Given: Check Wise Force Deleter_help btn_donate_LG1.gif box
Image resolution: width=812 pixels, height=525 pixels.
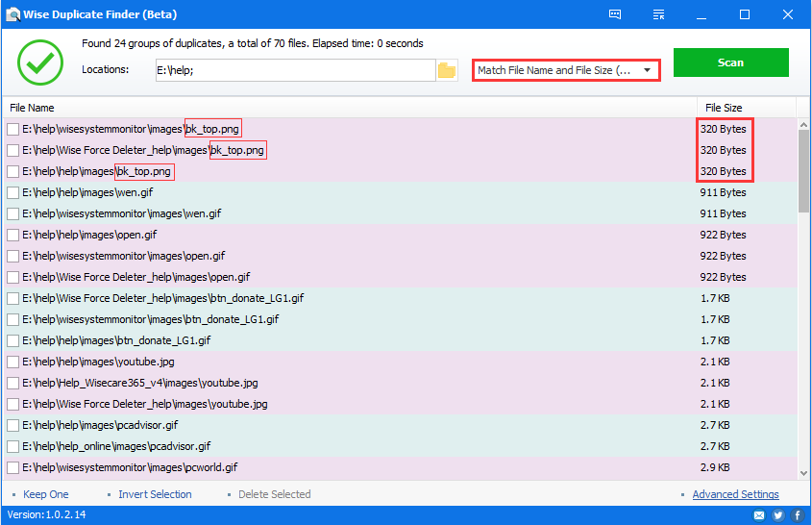Looking at the screenshot, I should 12,298.
